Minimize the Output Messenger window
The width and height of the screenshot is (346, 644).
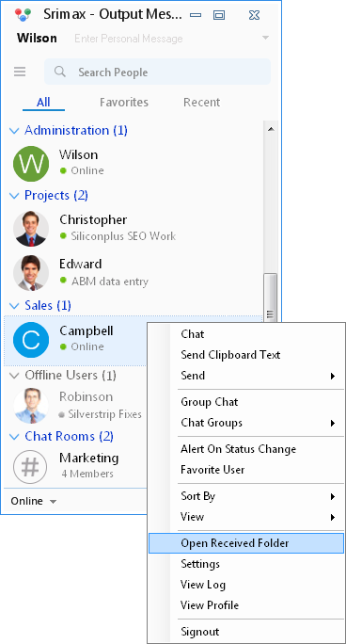(x=196, y=15)
